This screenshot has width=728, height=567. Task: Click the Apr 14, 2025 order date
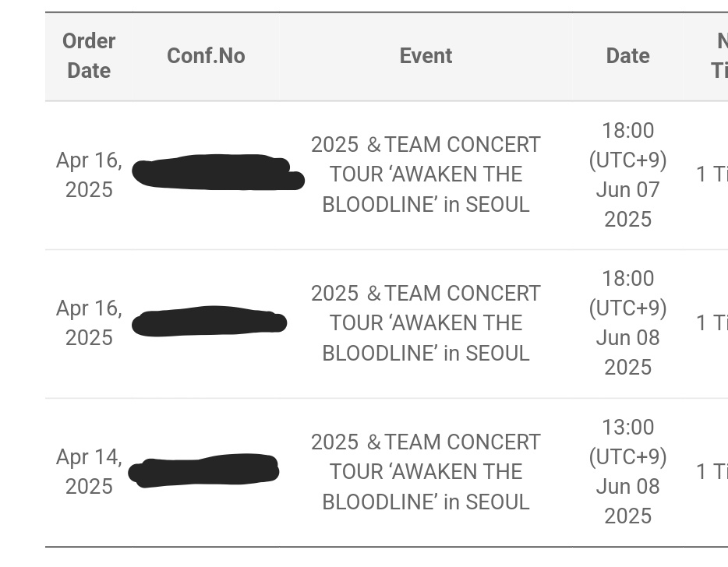coord(89,472)
